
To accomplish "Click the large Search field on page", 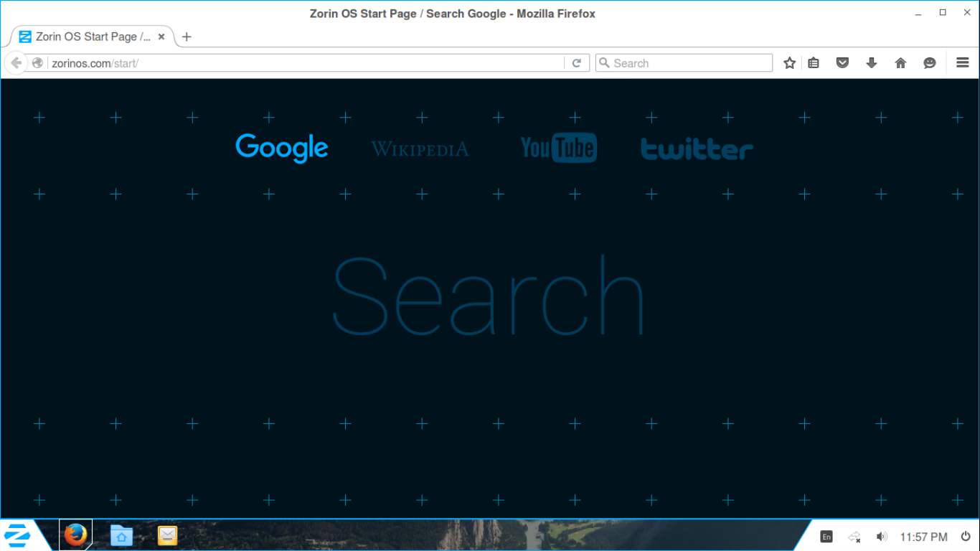I will click(x=489, y=294).
